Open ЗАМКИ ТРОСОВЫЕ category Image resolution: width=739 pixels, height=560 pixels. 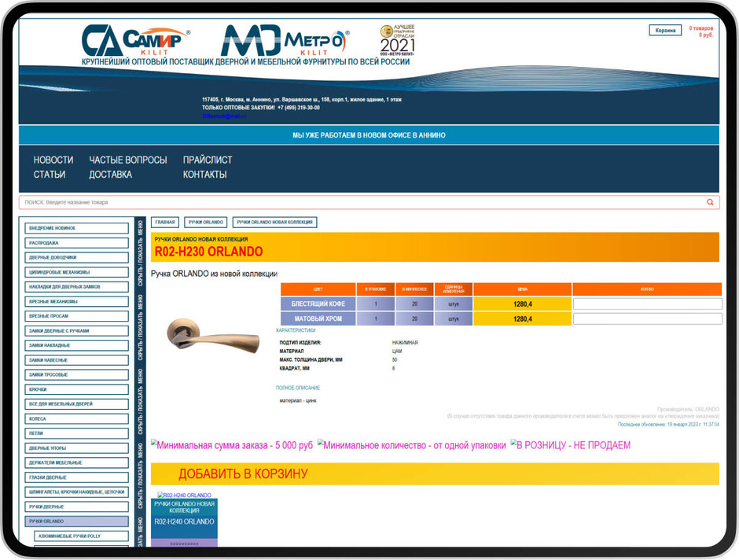[76, 374]
